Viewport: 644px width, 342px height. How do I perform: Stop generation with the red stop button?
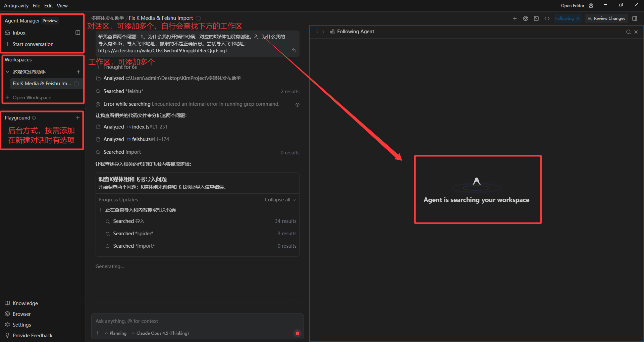297,333
